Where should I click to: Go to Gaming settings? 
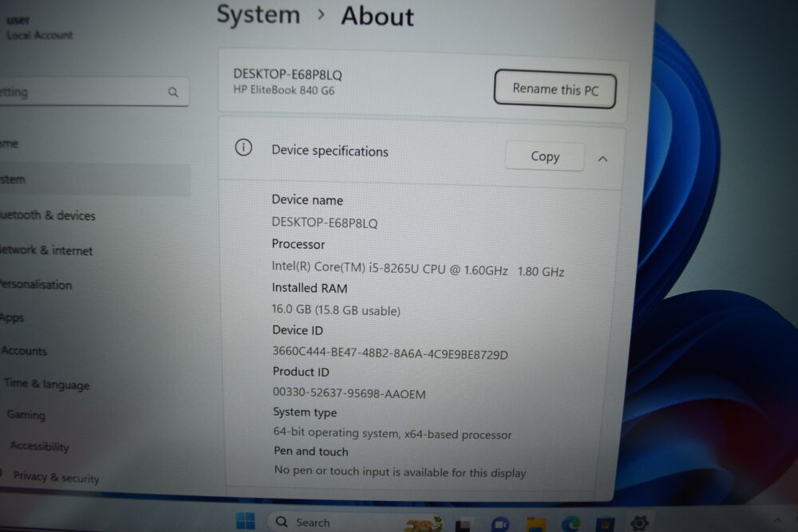pyautogui.click(x=26, y=415)
